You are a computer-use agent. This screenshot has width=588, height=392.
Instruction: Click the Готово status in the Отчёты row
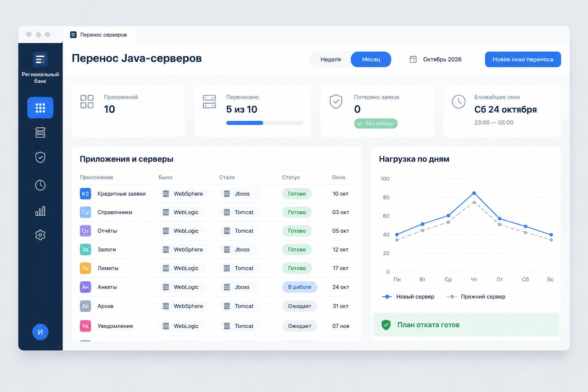(297, 231)
